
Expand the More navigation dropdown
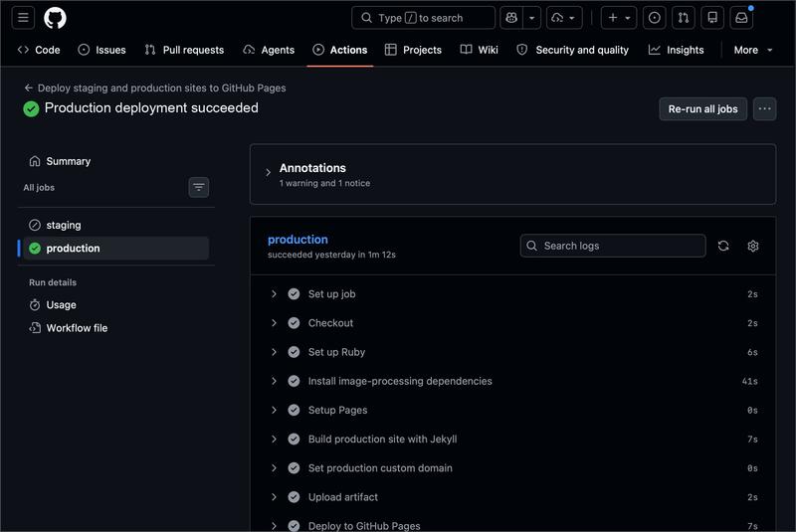pos(753,50)
